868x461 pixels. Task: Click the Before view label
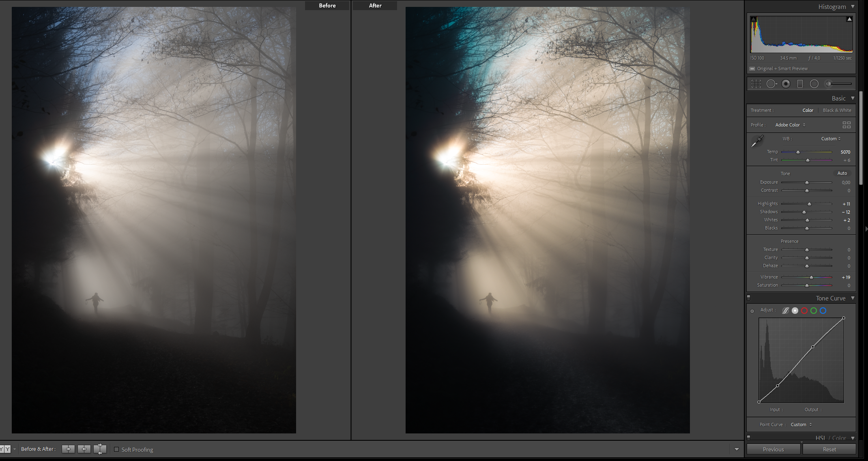tap(327, 5)
